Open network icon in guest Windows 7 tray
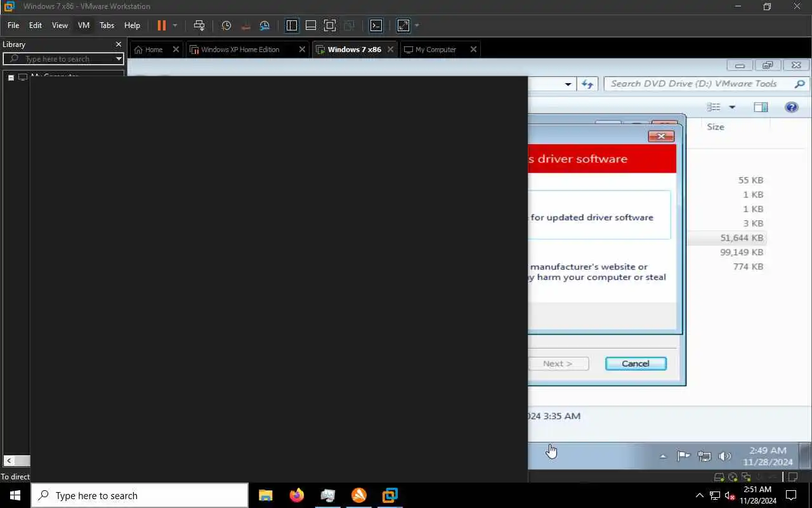Viewport: 812px width, 508px height. [x=704, y=456]
